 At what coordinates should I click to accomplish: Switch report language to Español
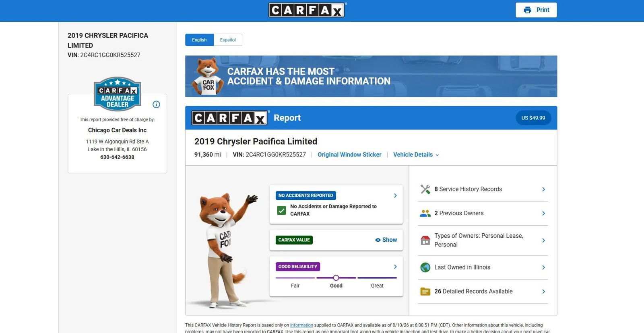coord(228,40)
